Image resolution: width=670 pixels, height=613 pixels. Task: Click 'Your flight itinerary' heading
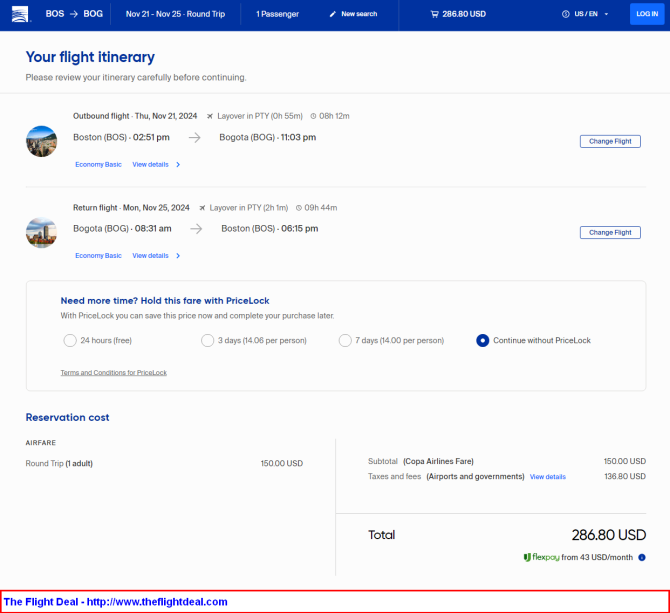coord(90,57)
